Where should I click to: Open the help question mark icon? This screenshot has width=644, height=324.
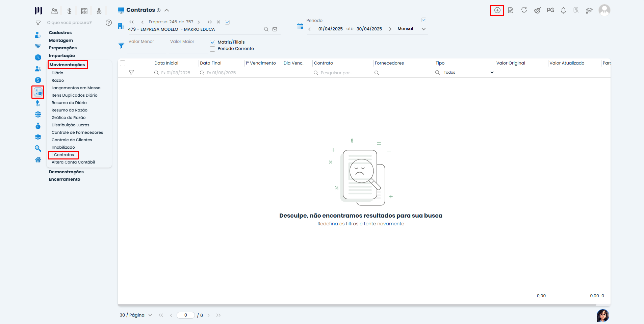pos(108,23)
